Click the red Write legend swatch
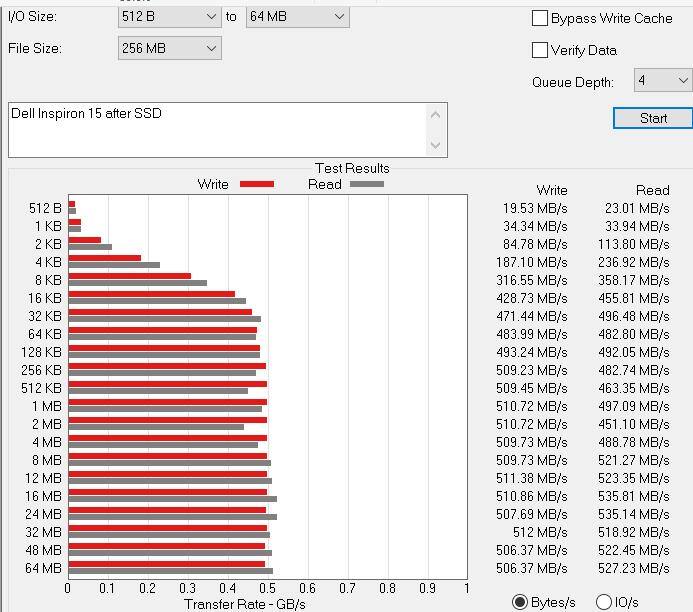693x612 pixels. [257, 184]
